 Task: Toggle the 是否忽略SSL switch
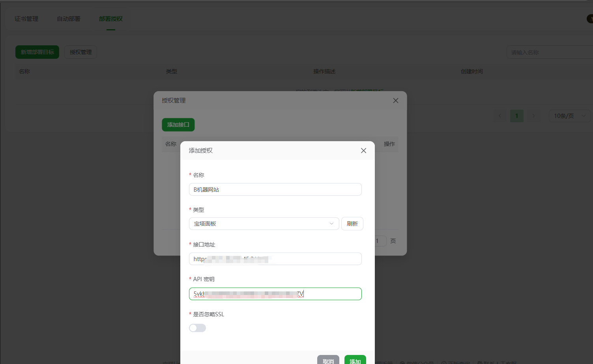197,328
